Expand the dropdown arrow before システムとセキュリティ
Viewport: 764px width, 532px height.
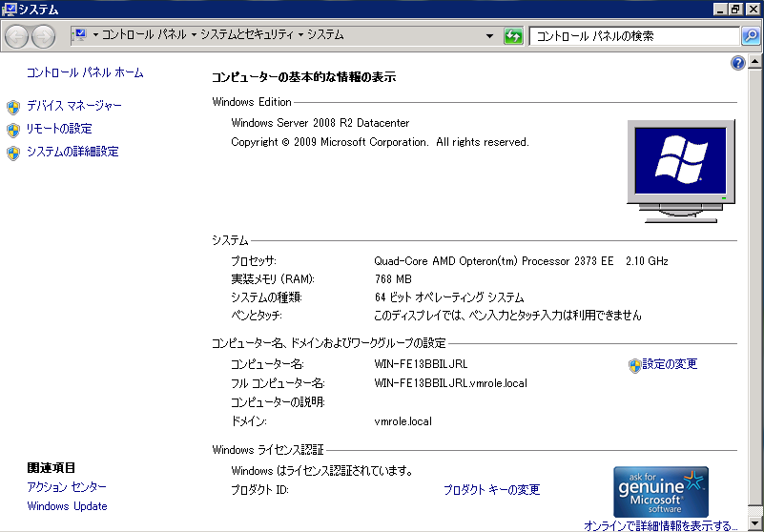coord(194,35)
